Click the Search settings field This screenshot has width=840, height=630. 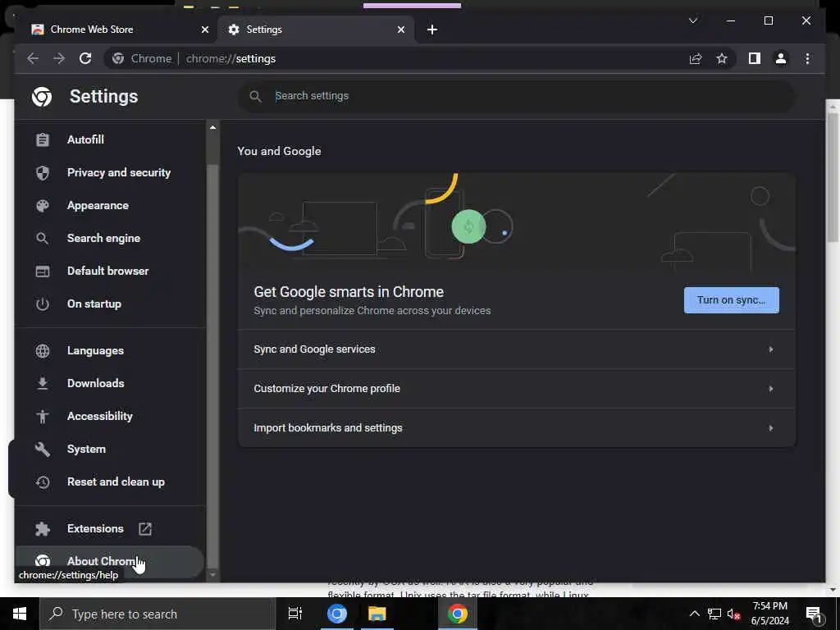[517, 96]
